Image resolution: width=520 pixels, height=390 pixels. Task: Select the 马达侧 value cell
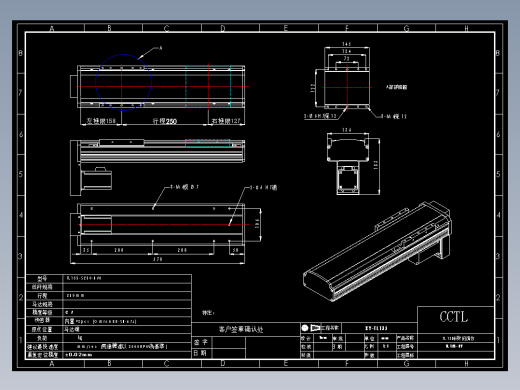[x=72, y=329]
